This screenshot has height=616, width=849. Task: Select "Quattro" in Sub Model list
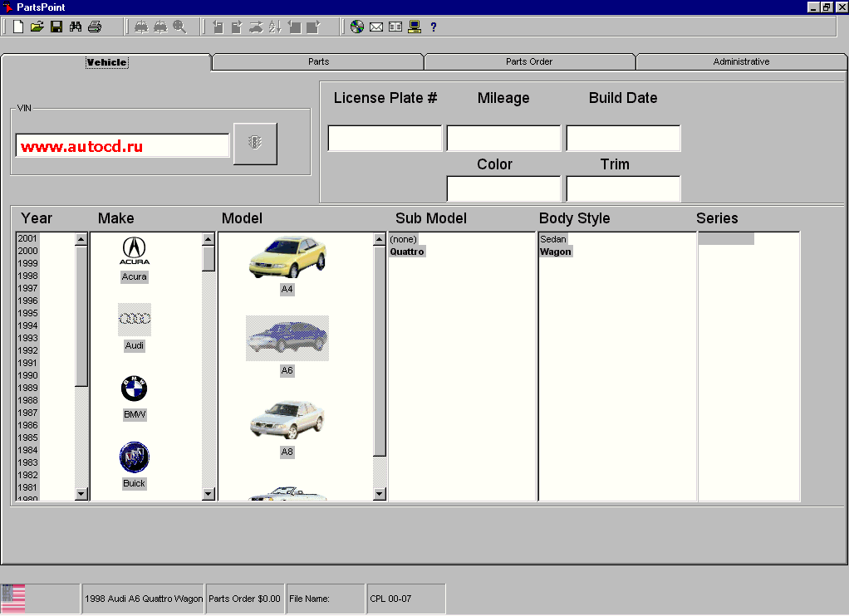click(407, 252)
